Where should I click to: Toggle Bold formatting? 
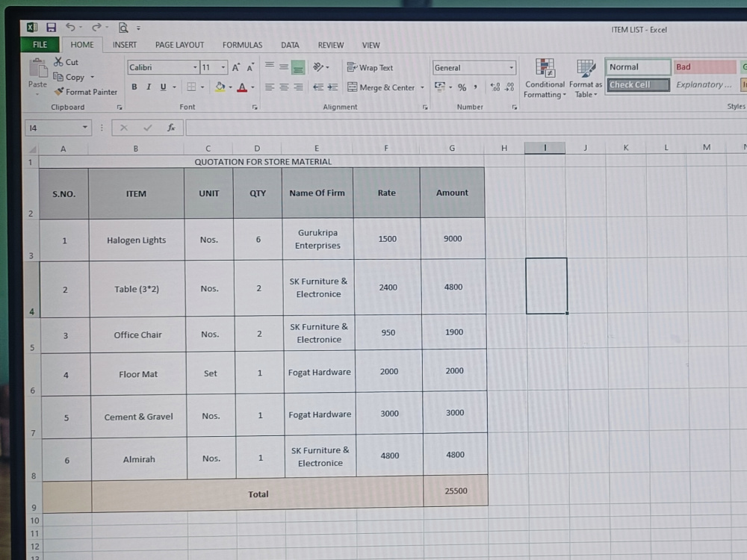pos(134,87)
